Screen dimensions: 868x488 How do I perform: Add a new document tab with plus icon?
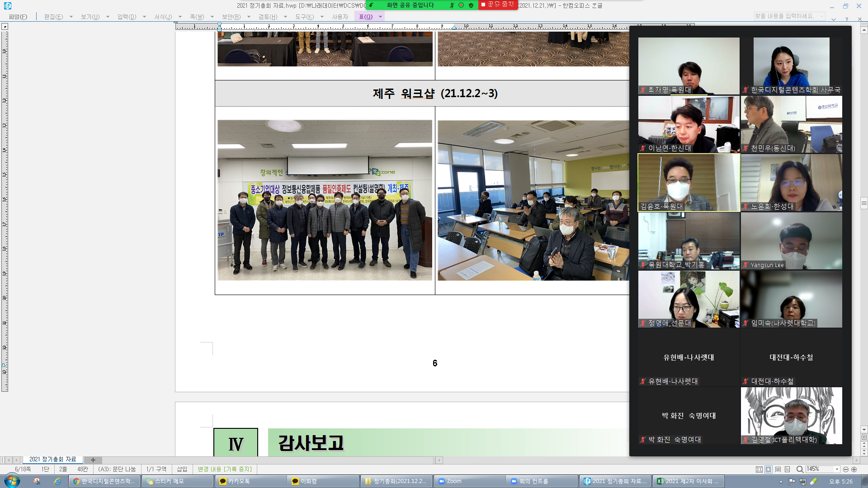click(x=93, y=460)
